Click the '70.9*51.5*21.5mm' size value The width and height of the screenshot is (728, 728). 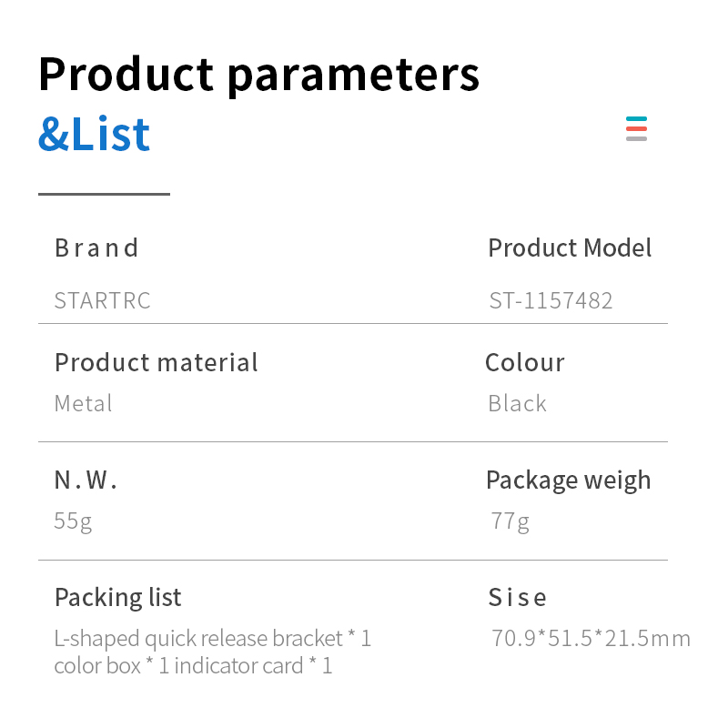(x=591, y=638)
